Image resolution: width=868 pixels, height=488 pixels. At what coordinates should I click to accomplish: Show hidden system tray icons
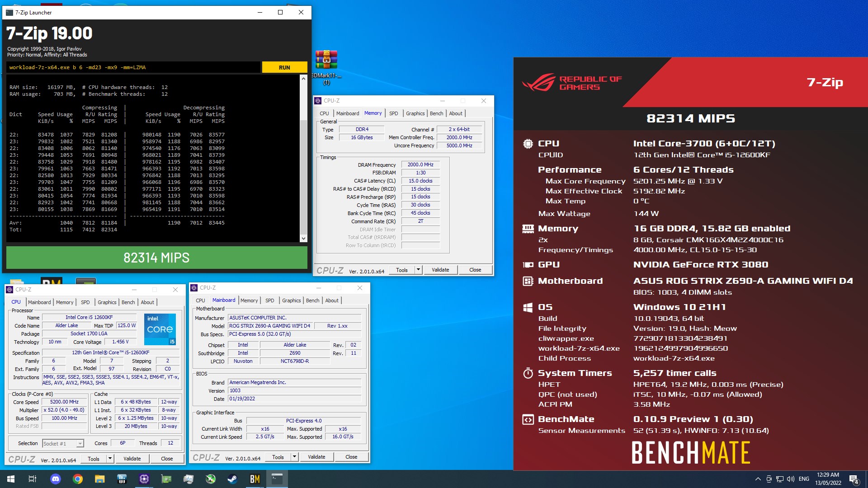pos(758,479)
